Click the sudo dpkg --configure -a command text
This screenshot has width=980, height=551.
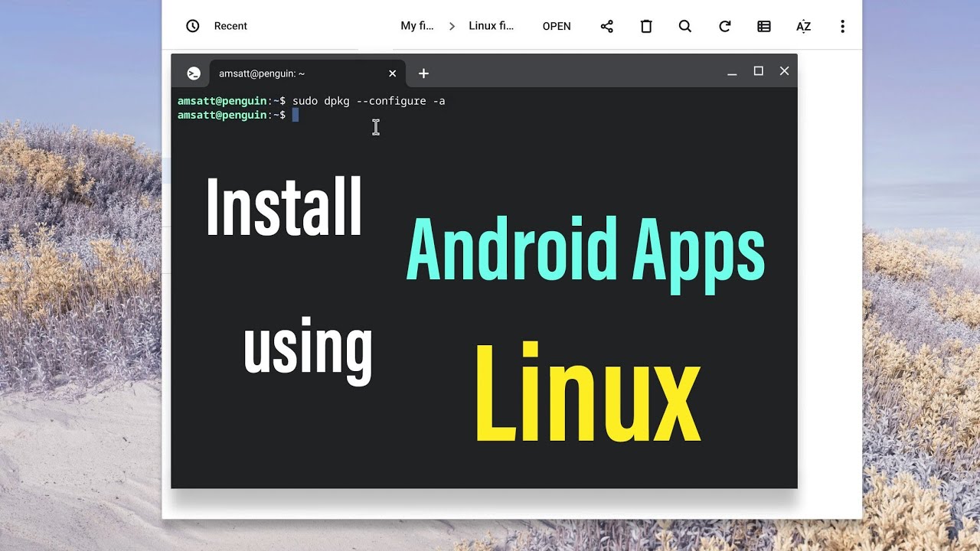368,101
